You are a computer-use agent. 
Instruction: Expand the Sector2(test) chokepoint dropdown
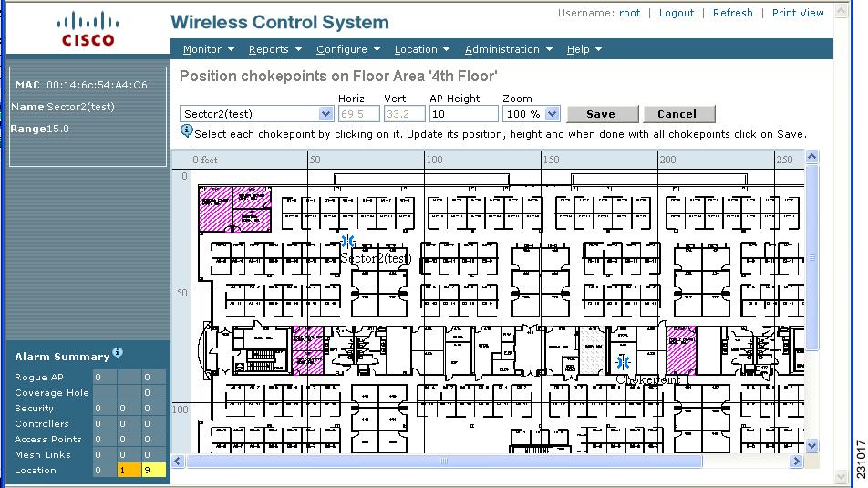325,114
